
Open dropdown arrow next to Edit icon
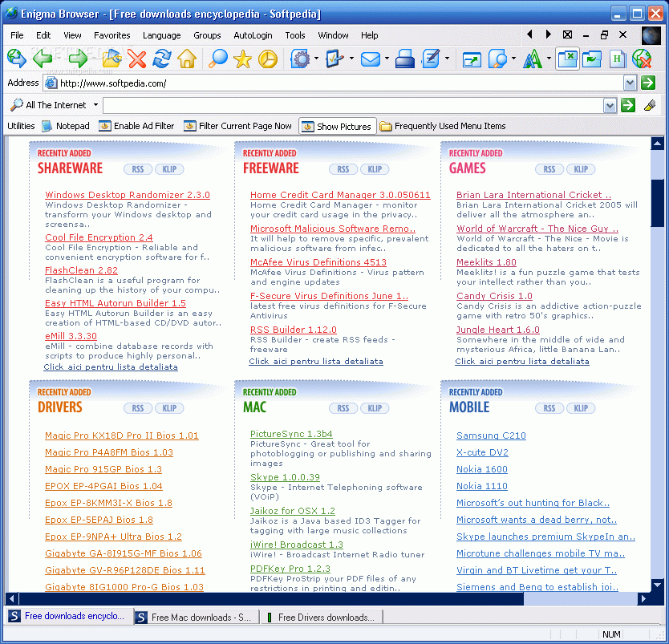pyautogui.click(x=447, y=59)
